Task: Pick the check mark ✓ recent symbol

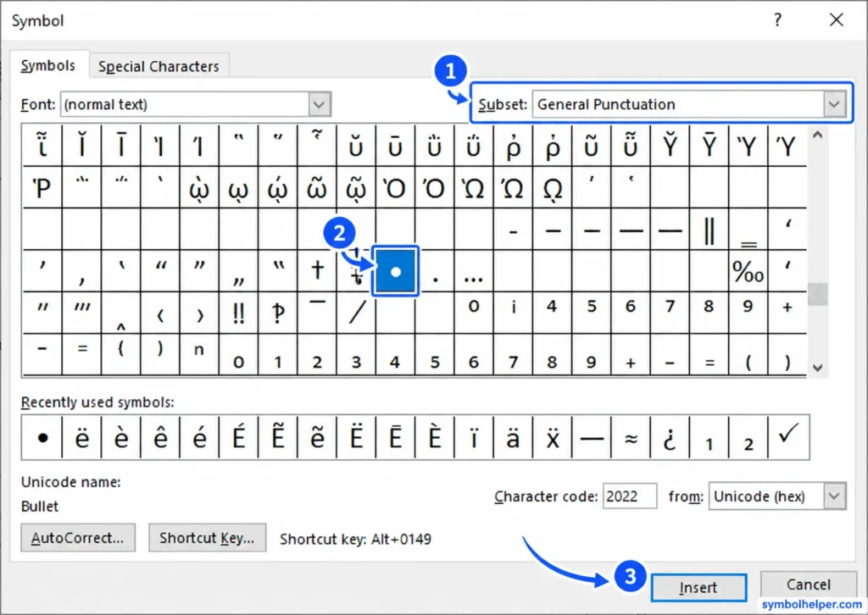Action: pos(788,437)
